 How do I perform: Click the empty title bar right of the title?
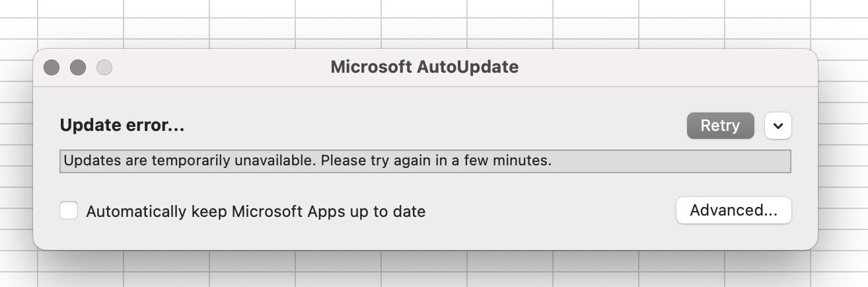[661, 67]
